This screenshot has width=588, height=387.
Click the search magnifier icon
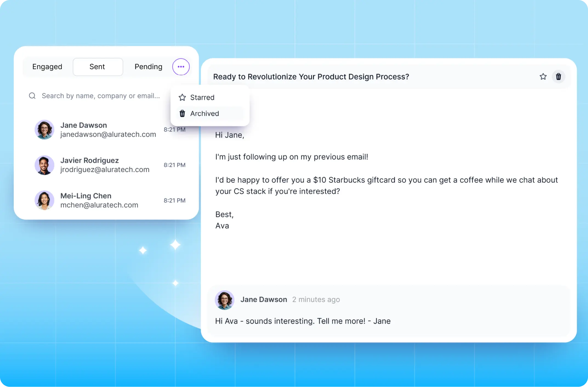point(32,96)
